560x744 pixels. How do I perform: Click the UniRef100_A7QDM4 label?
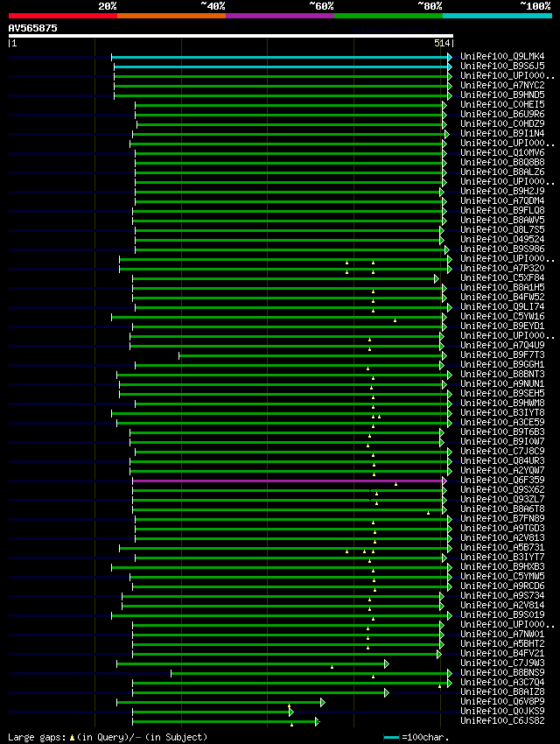(502, 200)
